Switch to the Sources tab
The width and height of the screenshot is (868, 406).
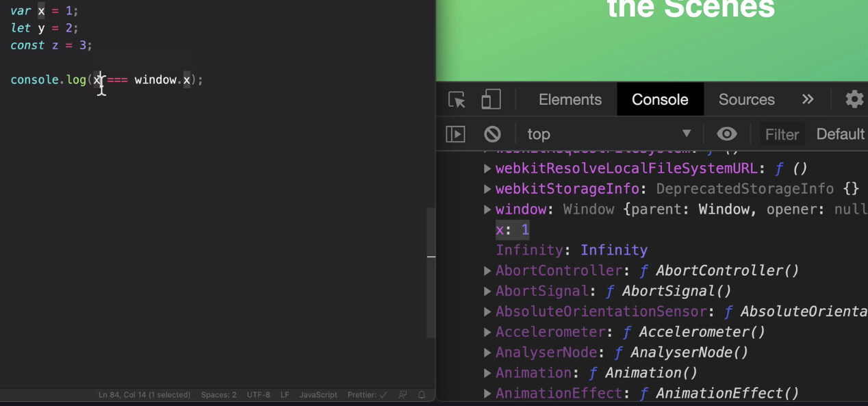747,99
